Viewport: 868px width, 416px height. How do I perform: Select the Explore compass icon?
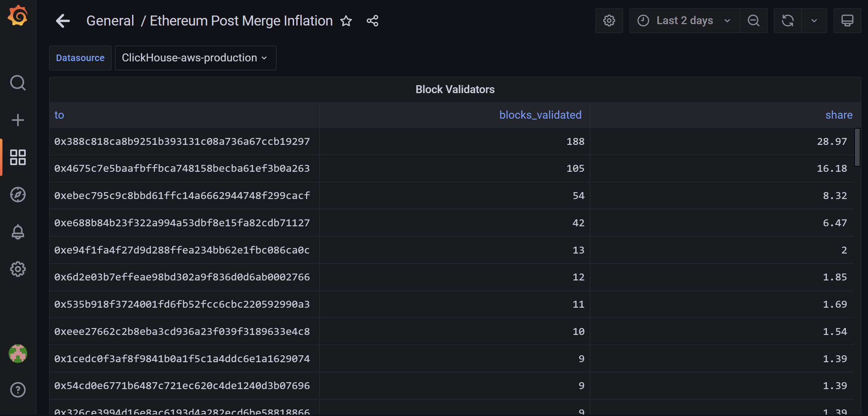pos(18,194)
